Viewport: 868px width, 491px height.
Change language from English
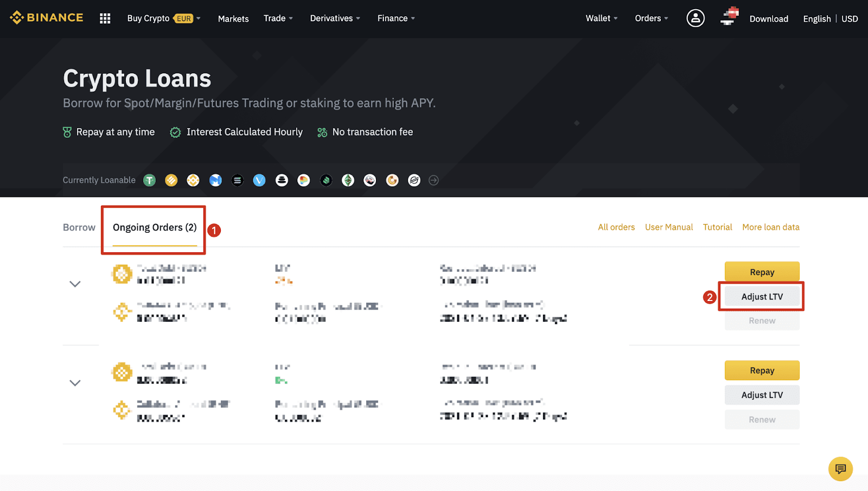(x=817, y=19)
